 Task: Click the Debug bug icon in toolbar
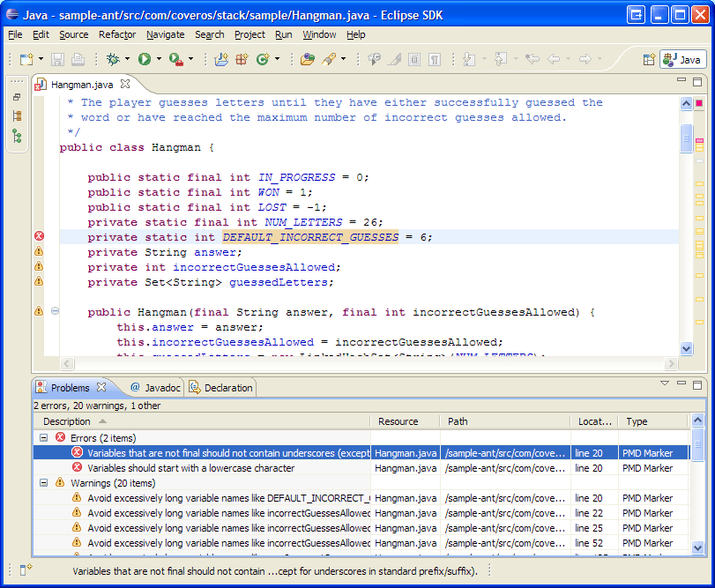113,59
